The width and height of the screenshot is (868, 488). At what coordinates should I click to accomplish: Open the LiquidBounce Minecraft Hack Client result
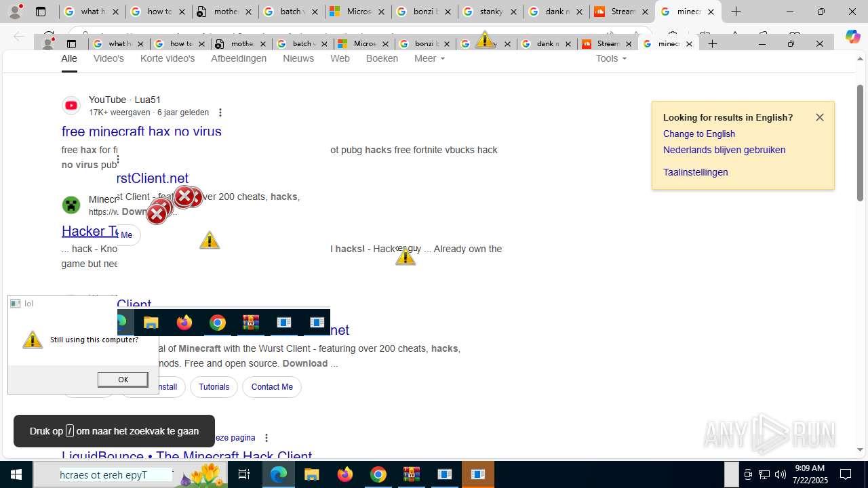tap(187, 455)
